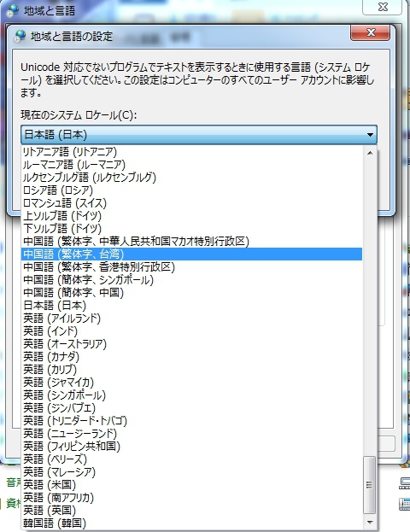The image size is (410, 532).
Task: Click the 地域と言語 window globe icon
Action: pos(13,10)
